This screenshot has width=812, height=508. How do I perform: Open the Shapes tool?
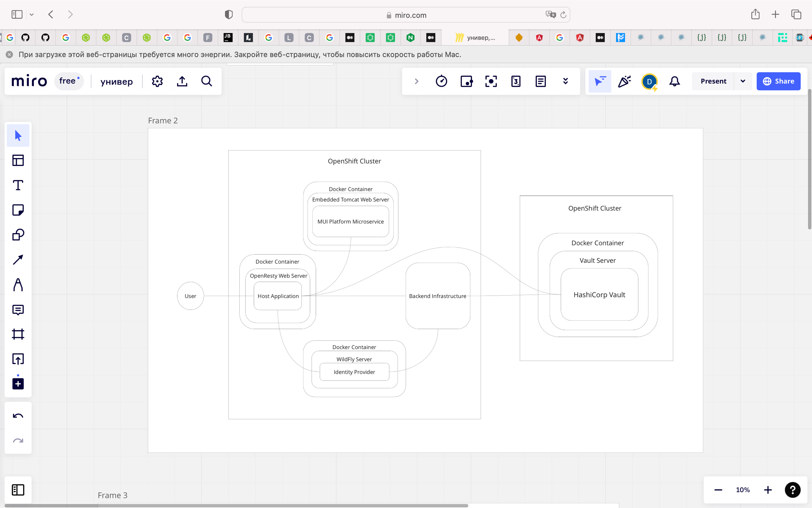click(x=18, y=235)
